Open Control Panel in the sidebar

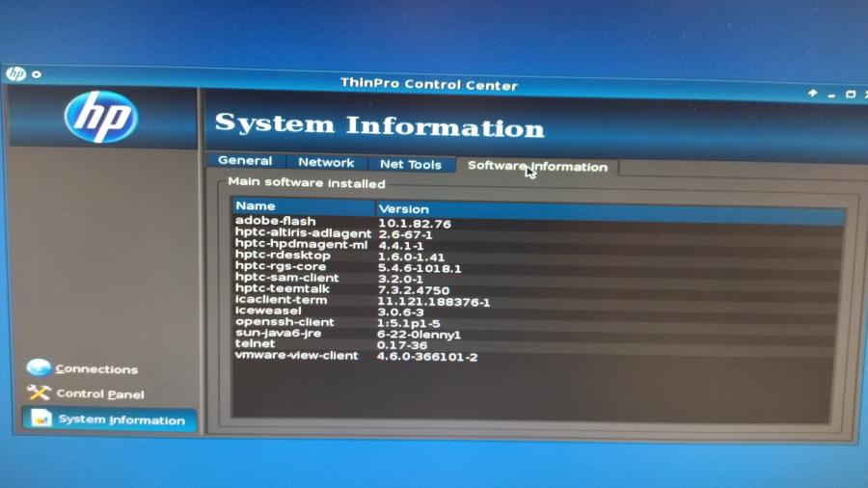(100, 393)
